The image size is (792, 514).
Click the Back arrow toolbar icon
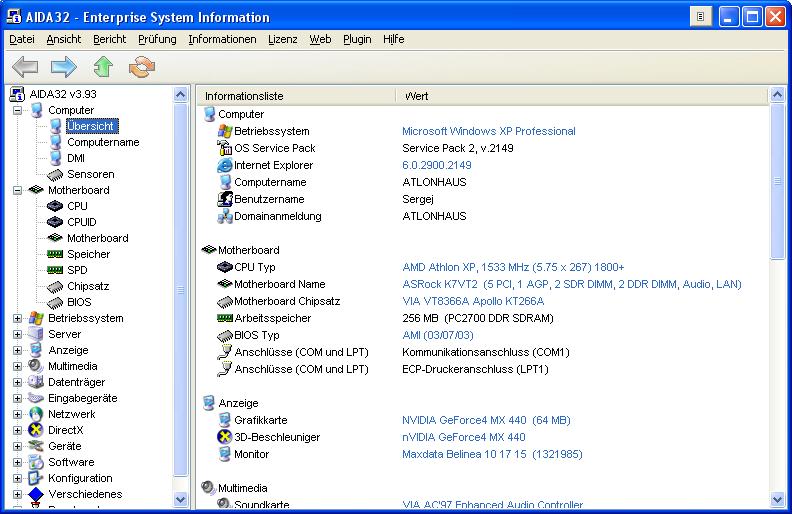25,66
